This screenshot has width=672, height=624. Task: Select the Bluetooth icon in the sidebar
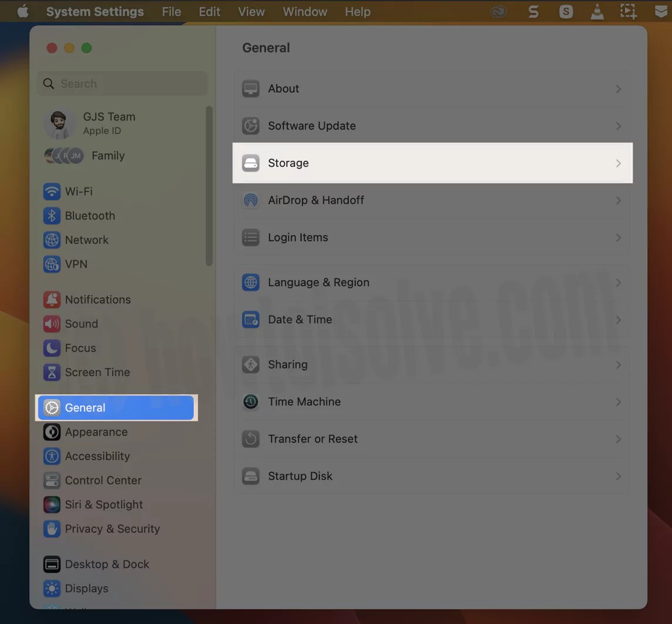[52, 216]
